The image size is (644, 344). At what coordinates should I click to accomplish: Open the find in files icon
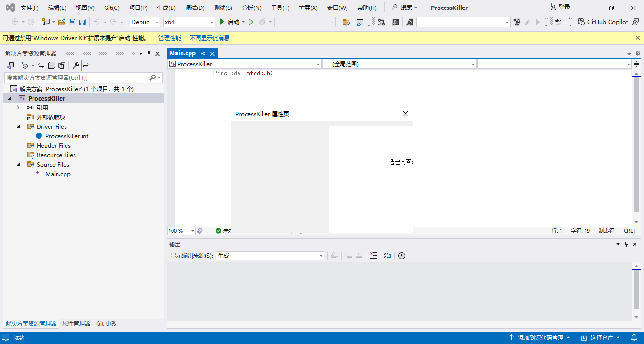pyautogui.click(x=346, y=22)
